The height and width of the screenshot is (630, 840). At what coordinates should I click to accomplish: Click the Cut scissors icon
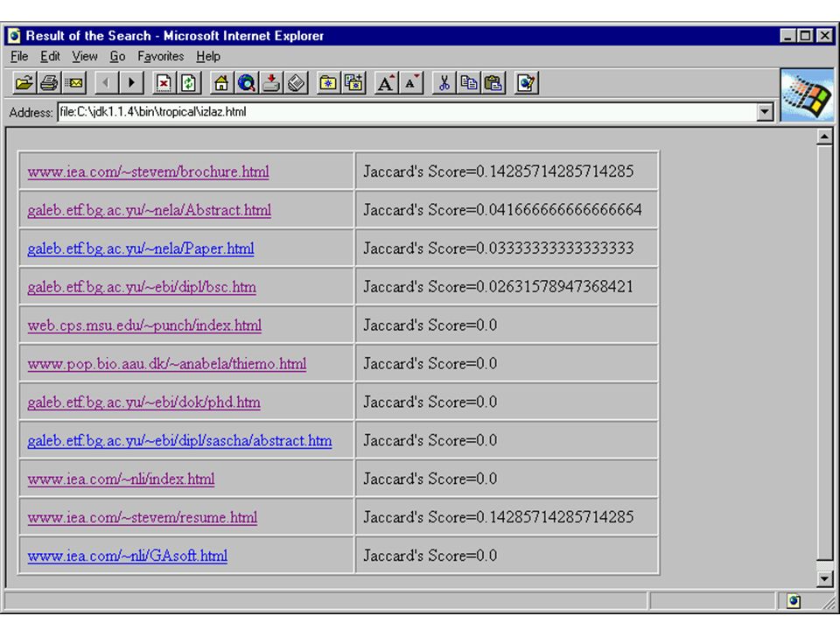[444, 83]
